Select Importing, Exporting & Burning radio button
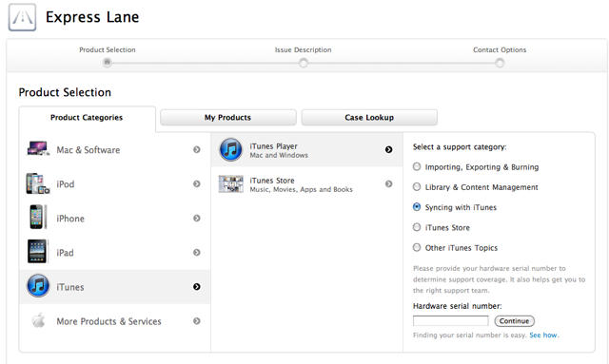This screenshot has height=364, width=609. point(417,166)
